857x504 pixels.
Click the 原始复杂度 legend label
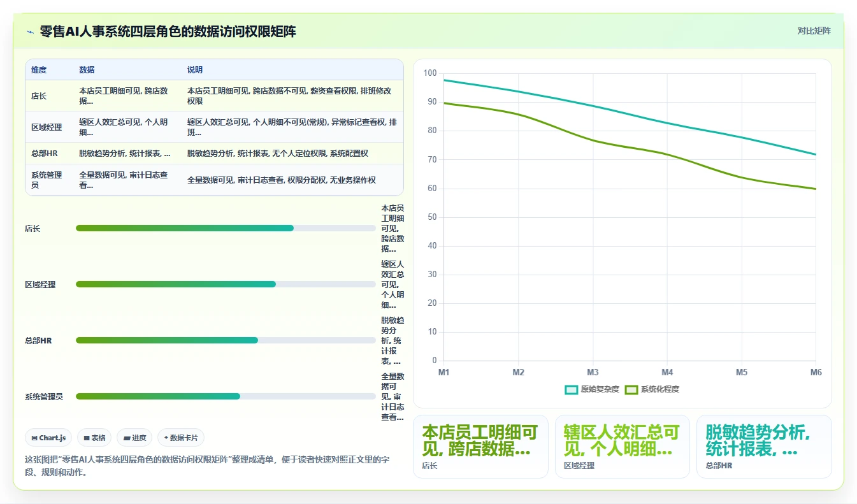[600, 389]
